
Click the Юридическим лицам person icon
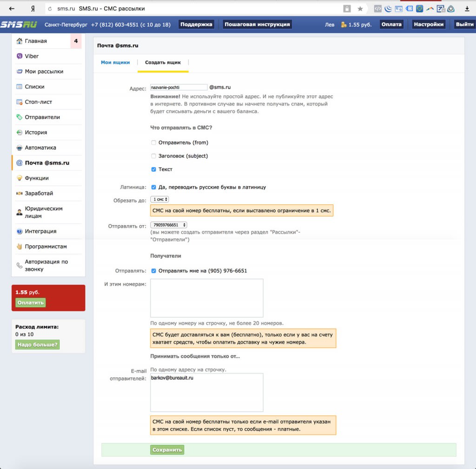point(20,212)
